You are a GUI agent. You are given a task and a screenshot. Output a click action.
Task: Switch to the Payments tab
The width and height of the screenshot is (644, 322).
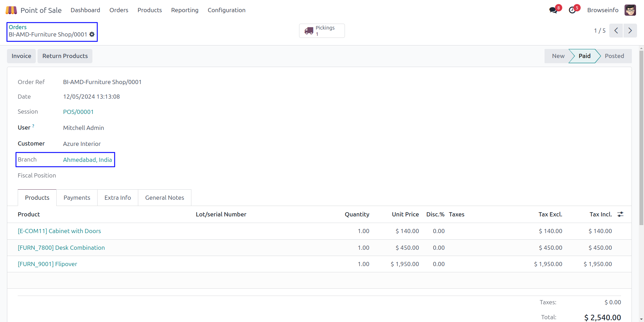(x=77, y=198)
